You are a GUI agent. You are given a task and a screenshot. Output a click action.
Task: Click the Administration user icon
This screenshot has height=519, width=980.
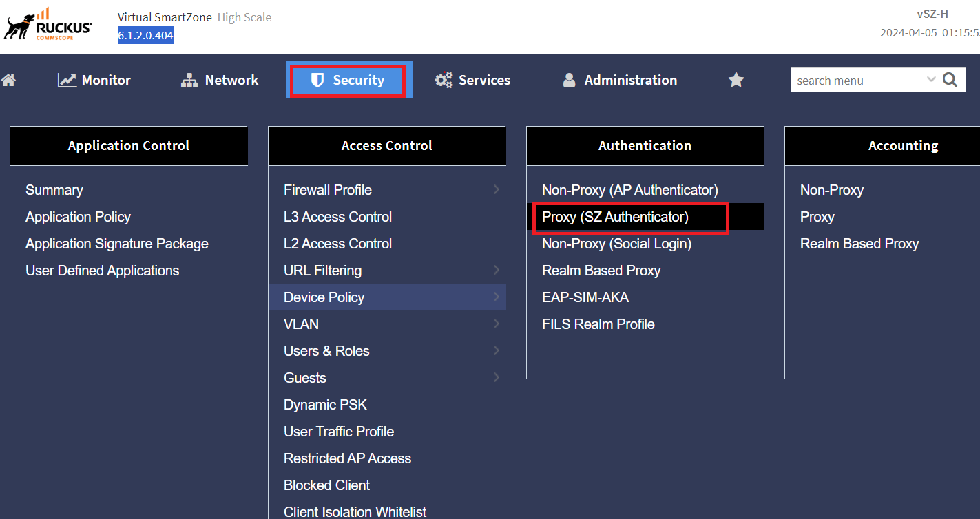569,81
